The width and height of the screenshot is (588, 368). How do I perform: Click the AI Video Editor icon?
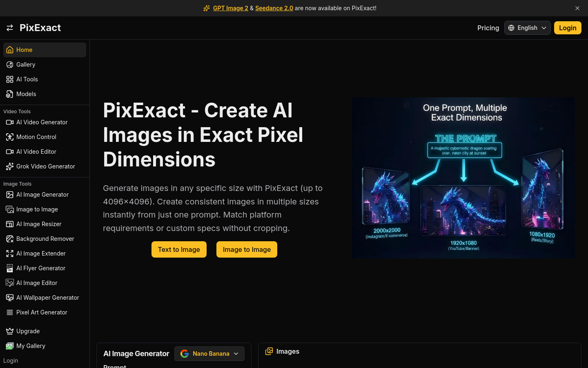click(10, 152)
